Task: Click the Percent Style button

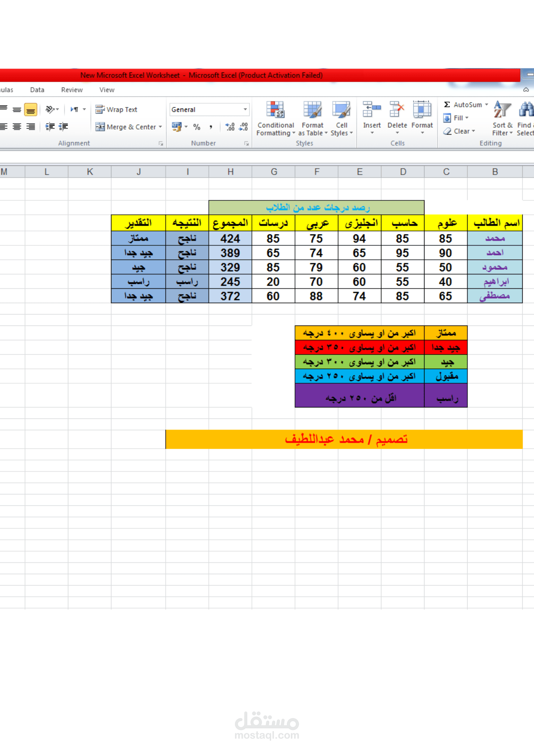Action: pos(197,127)
